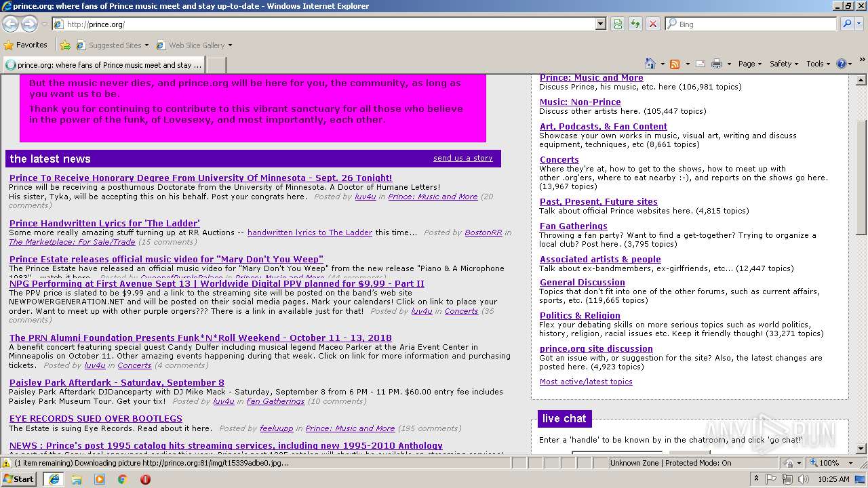Screen dimensions: 868x488
Task: Expand Suggested Sites dropdown
Action: [147, 45]
